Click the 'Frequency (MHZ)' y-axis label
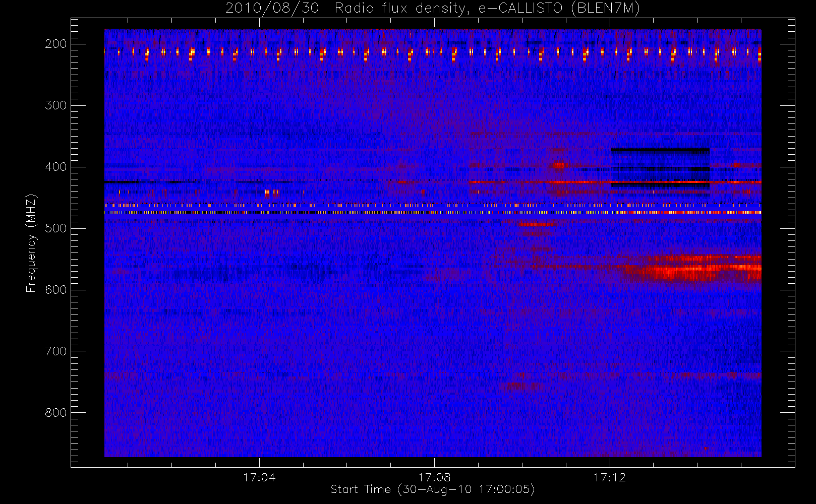This screenshot has height=504, width=816. (31, 243)
